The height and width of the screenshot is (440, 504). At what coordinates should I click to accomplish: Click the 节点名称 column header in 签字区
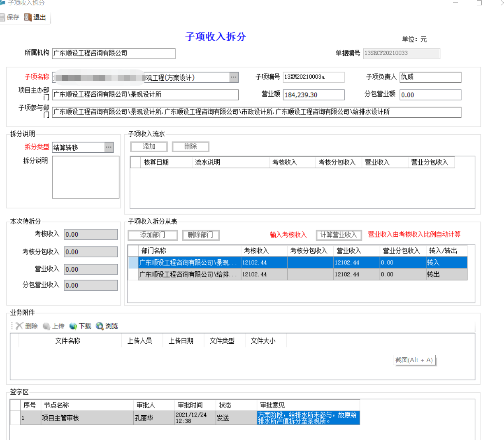[x=87, y=405]
